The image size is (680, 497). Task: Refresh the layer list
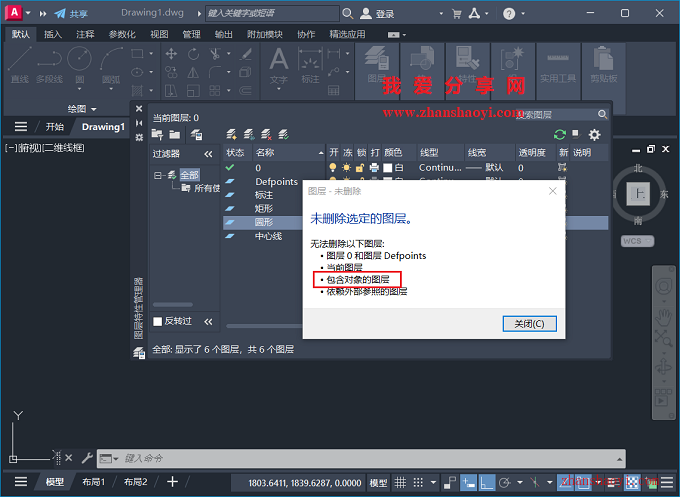coord(559,134)
